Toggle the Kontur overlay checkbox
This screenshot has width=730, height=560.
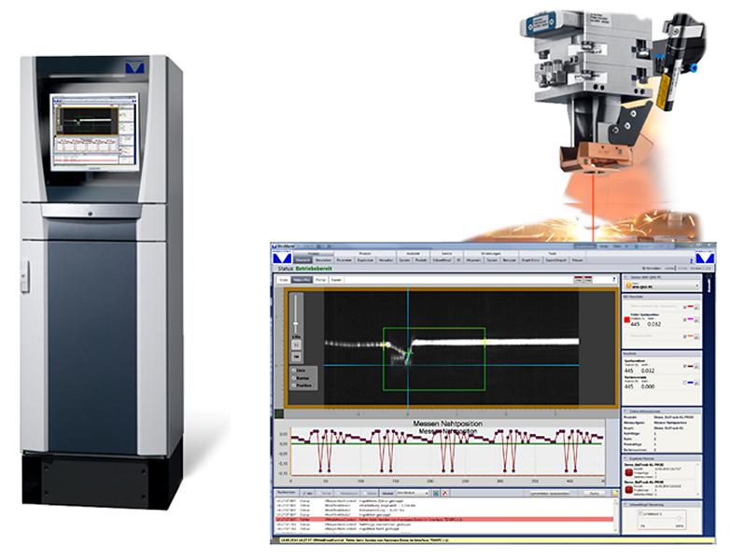(294, 378)
